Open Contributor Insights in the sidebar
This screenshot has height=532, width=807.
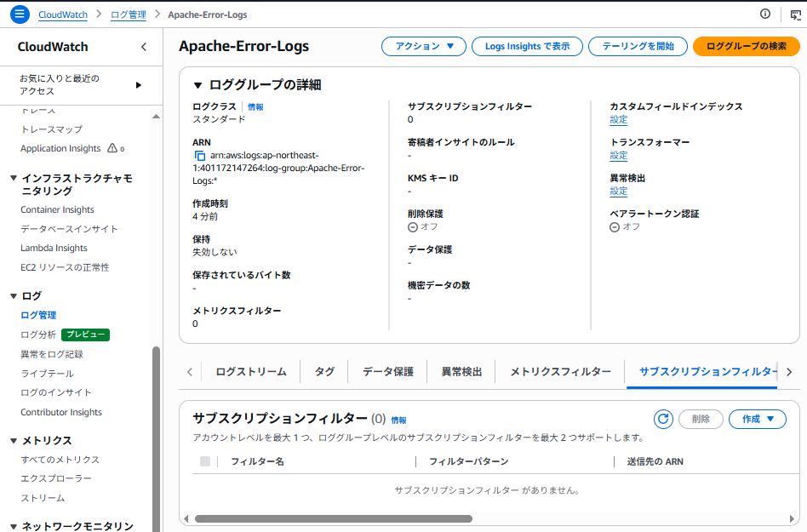tap(61, 412)
